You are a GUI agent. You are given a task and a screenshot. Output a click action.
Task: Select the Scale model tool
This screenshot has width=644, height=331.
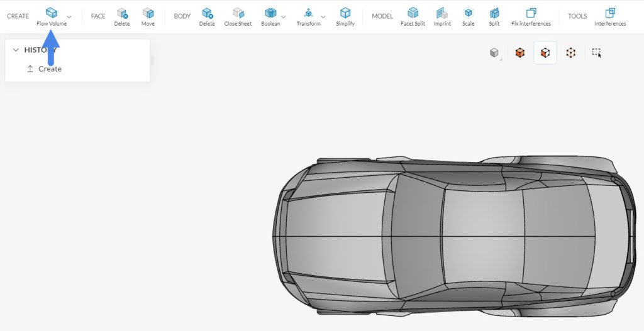[468, 17]
